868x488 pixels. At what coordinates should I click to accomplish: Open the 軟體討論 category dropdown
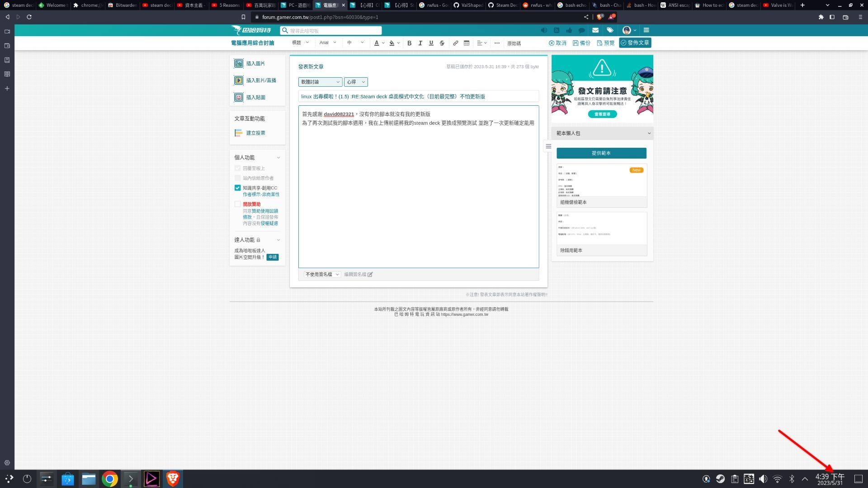[x=320, y=82]
